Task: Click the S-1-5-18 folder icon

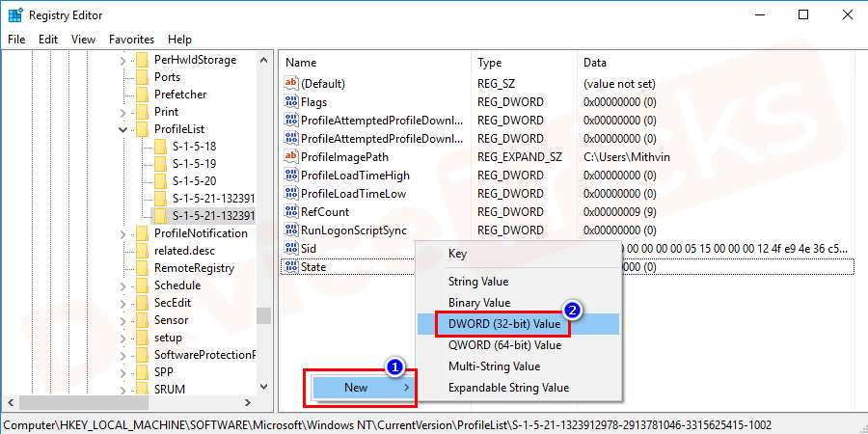Action: coord(160,147)
